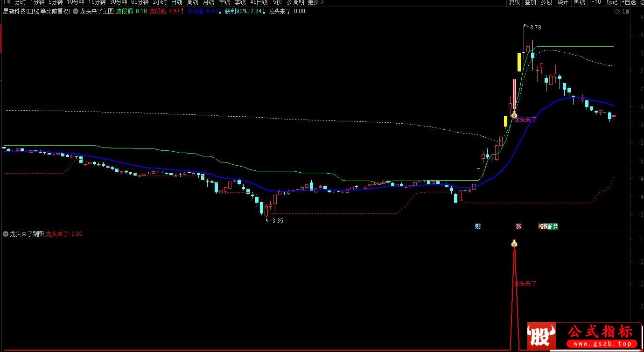Select the 15分钟 period tab
The image size is (644, 352).
tap(97, 2)
